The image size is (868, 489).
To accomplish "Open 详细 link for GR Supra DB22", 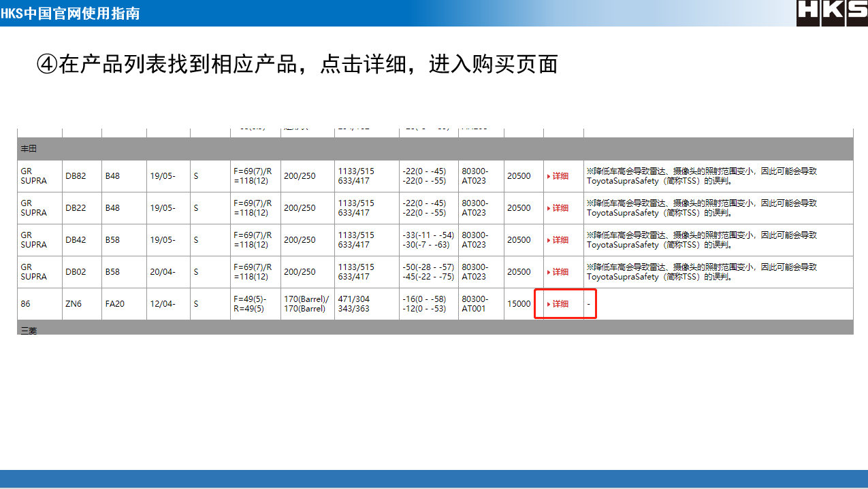I will click(x=560, y=208).
